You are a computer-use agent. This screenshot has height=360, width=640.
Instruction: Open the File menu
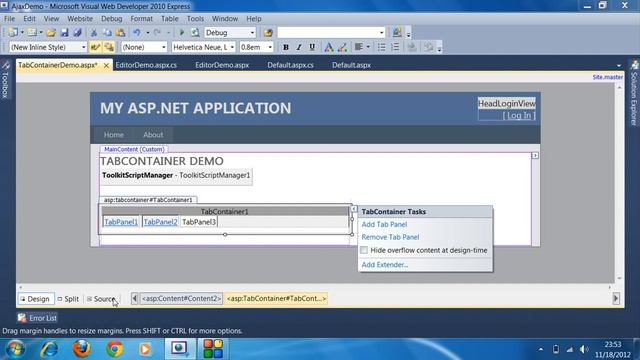[x=9, y=19]
